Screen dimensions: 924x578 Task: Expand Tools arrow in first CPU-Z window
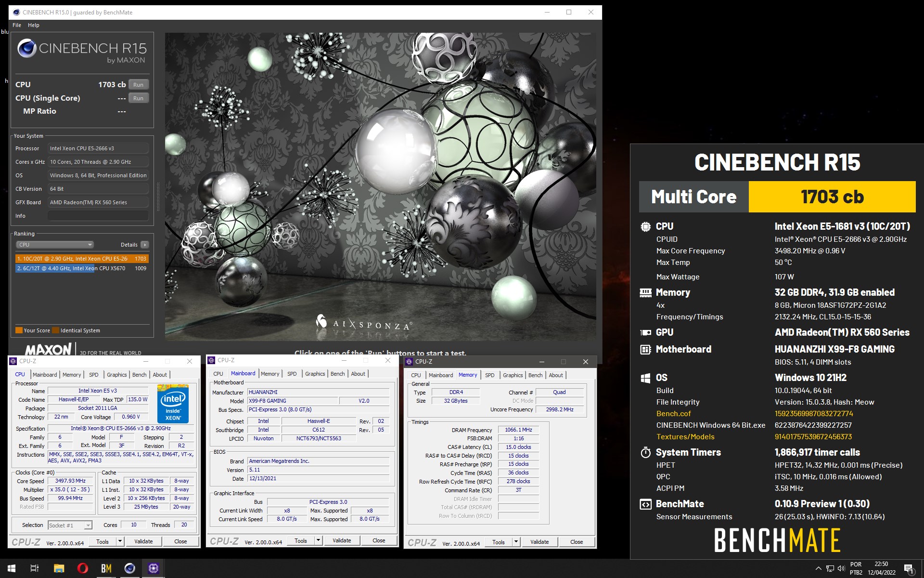click(120, 541)
